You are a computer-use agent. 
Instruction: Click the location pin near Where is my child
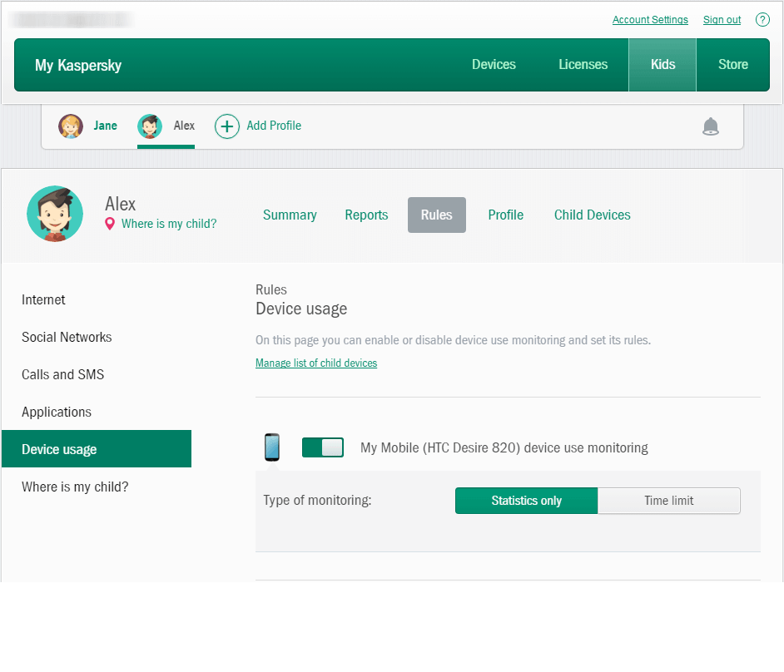click(x=108, y=224)
